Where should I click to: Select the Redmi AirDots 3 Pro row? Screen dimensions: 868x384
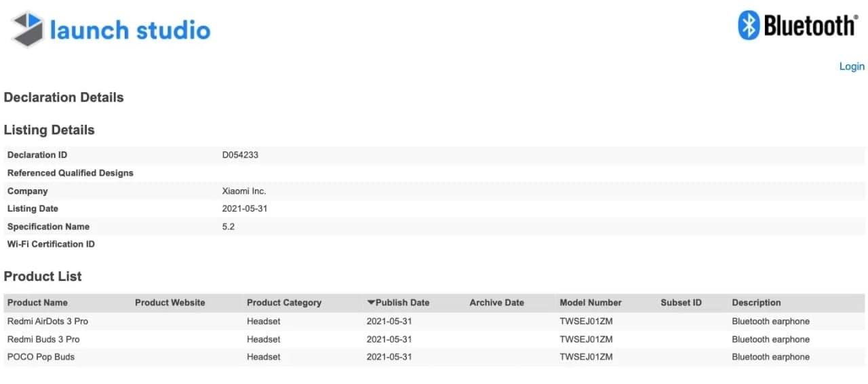click(x=47, y=322)
